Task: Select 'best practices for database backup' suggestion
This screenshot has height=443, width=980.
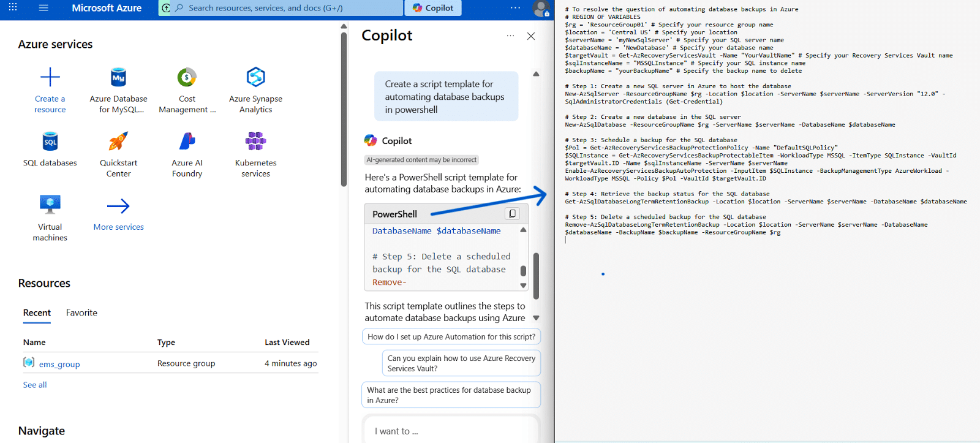Action: pos(451,395)
